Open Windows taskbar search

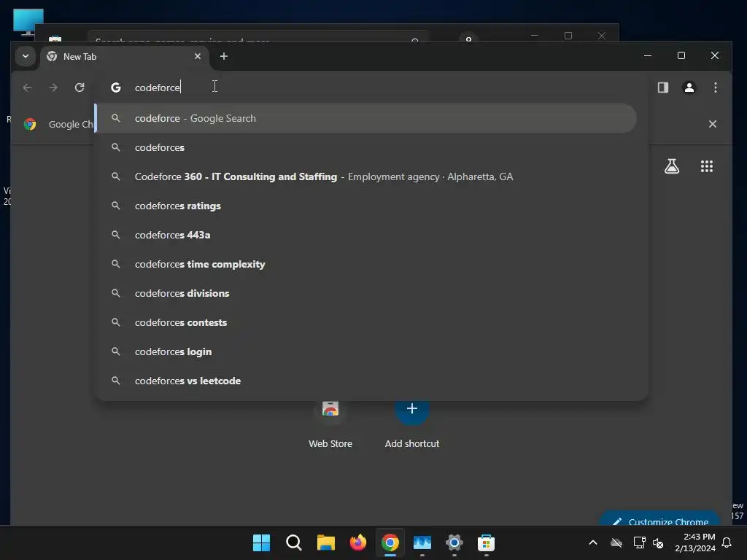pos(293,542)
